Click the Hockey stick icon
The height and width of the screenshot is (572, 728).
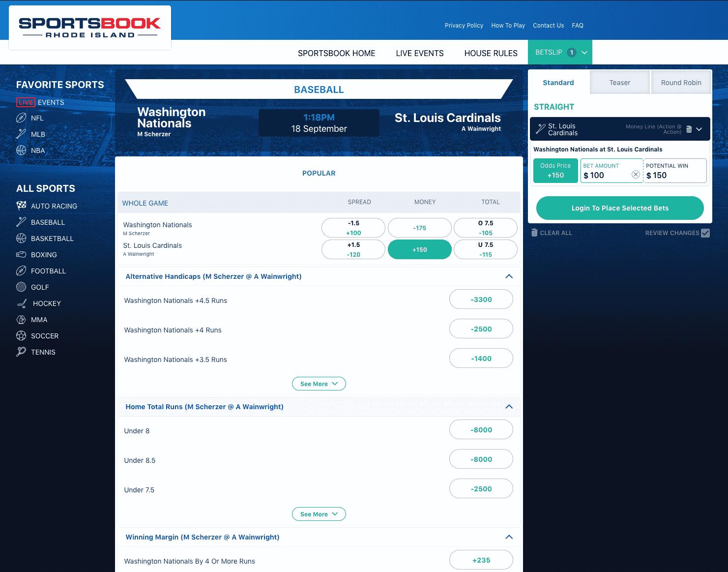click(22, 303)
